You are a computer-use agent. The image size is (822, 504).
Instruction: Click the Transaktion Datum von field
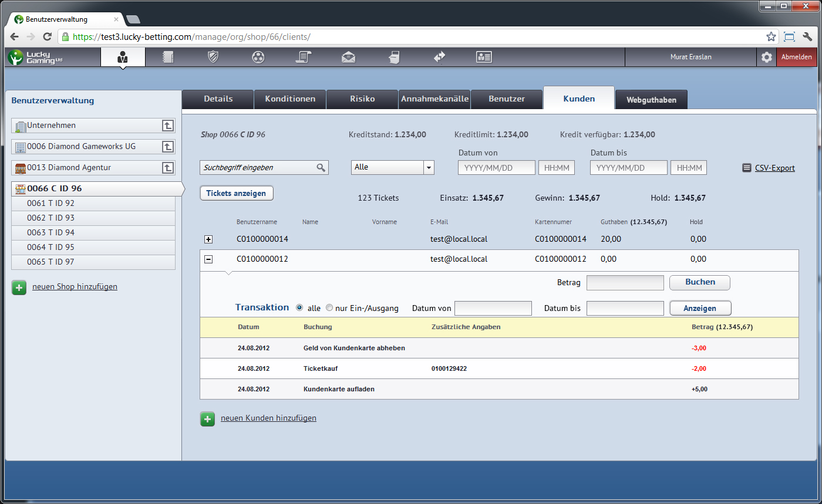pyautogui.click(x=493, y=308)
